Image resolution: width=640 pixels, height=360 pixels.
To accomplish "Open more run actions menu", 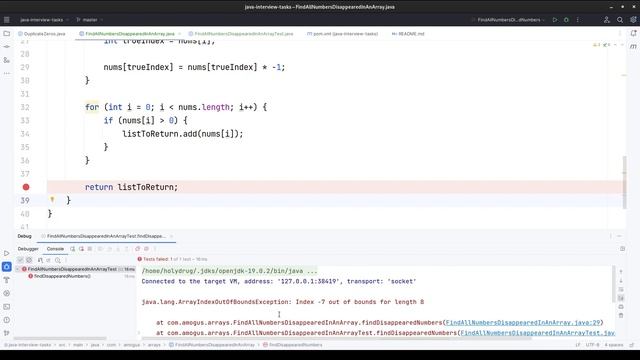I will pyautogui.click(x=578, y=20).
